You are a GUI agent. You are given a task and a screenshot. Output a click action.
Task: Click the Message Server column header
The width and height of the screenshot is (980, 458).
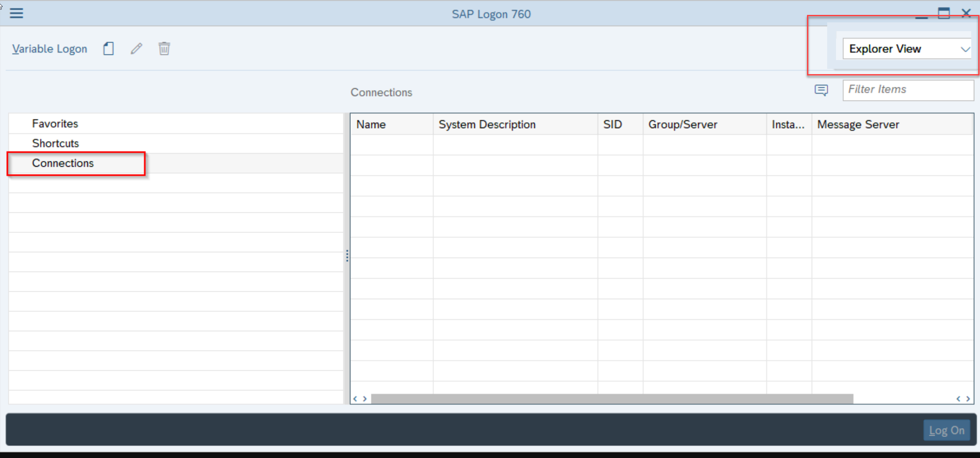[892, 125]
